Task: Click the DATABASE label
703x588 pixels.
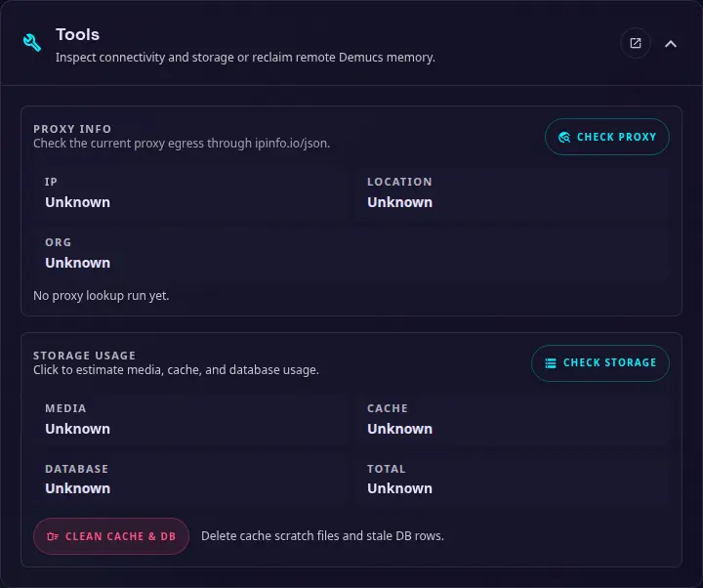Action: [77, 469]
